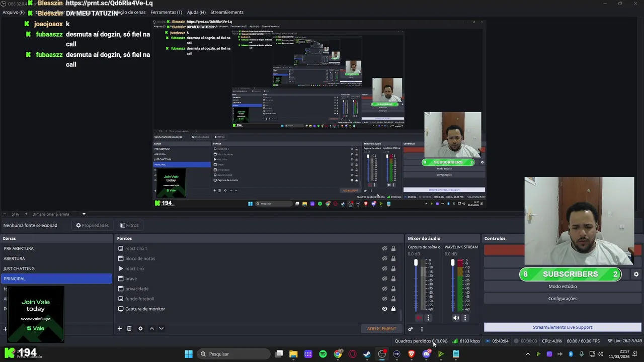
Task: Click the 51% preview zoom value
Action: (15, 214)
